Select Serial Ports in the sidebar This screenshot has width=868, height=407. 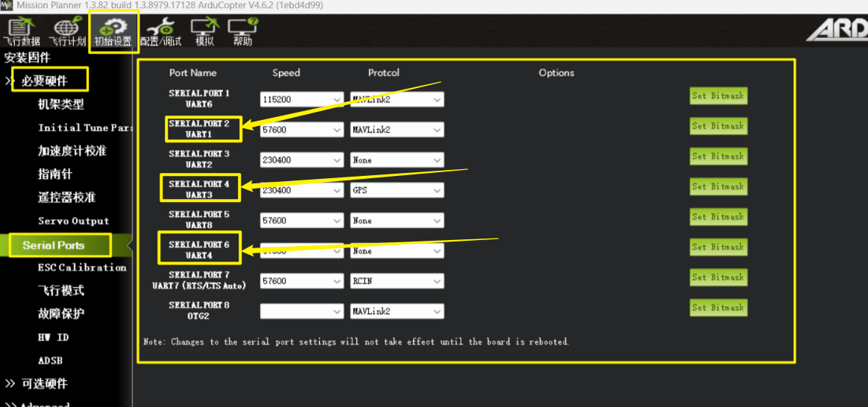tap(54, 245)
